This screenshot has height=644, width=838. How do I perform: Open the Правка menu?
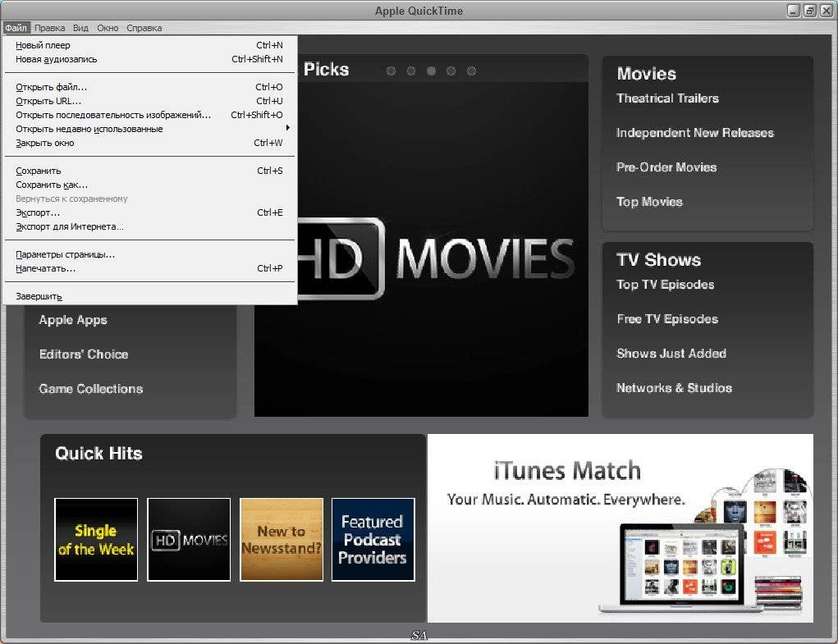[50, 28]
